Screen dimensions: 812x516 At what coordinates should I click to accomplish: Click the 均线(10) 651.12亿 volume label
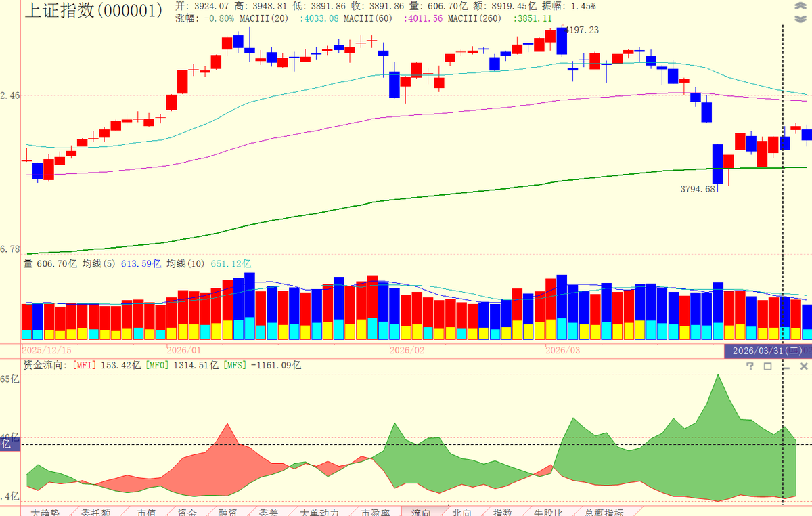pyautogui.click(x=209, y=264)
